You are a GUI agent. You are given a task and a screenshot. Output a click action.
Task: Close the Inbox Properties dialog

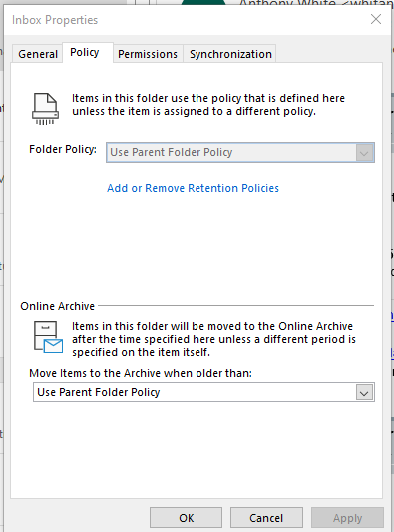tap(376, 19)
